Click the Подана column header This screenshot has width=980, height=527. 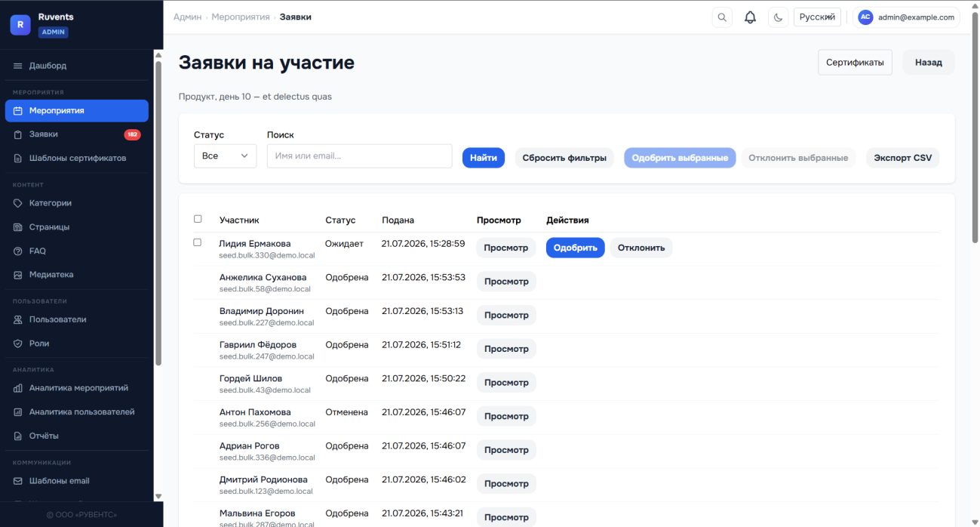click(398, 220)
